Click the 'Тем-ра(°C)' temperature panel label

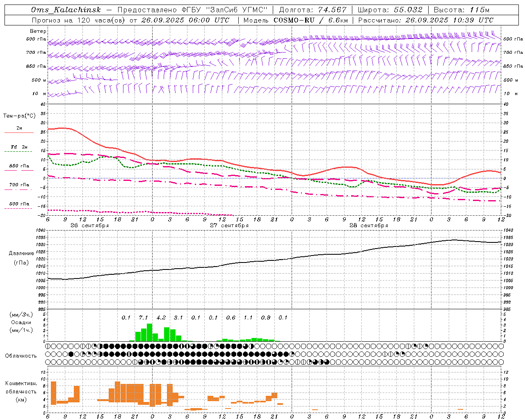[x=19, y=116]
